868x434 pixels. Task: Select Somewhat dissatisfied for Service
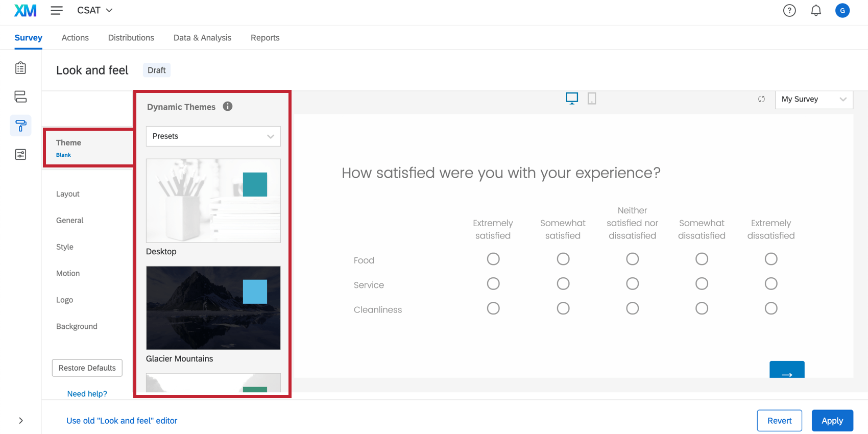(702, 284)
